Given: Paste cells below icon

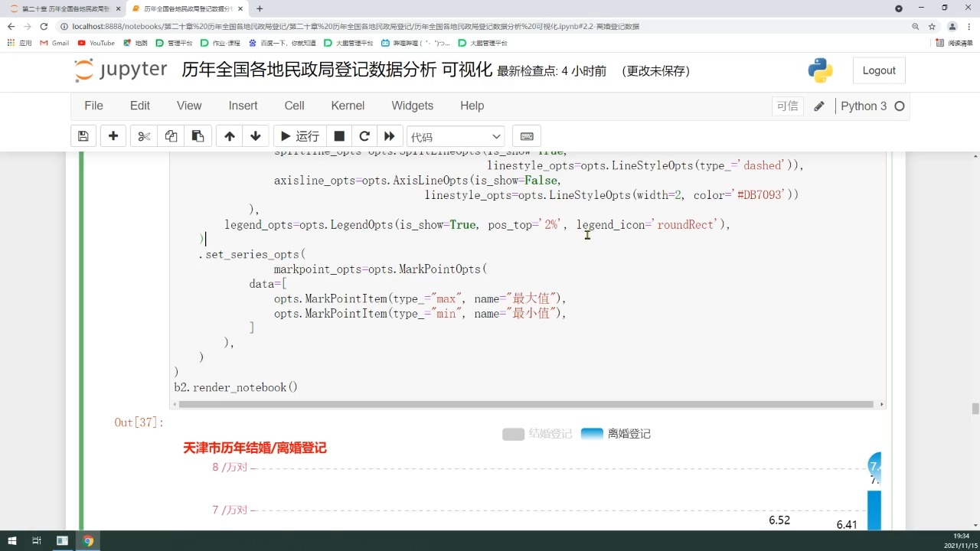Looking at the screenshot, I should tap(198, 136).
